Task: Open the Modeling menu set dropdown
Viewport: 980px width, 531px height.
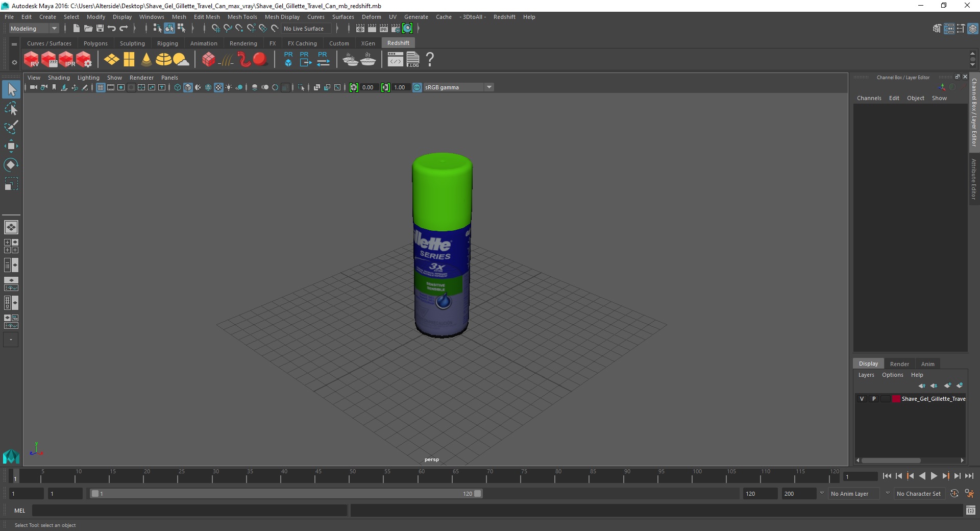Action: pyautogui.click(x=34, y=29)
